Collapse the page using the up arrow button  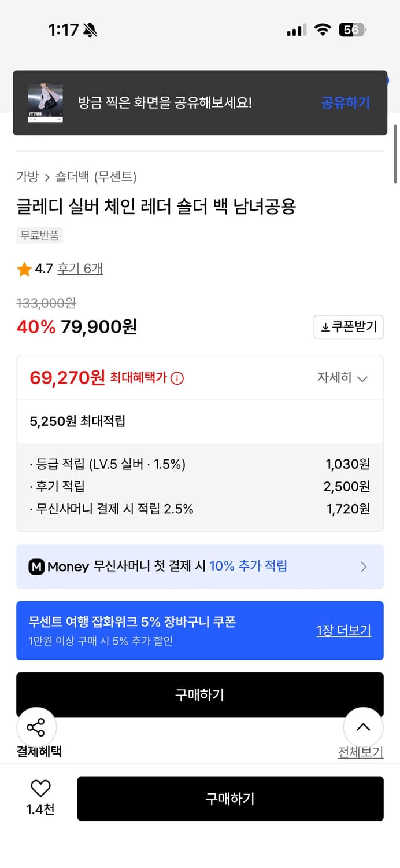pos(363,727)
